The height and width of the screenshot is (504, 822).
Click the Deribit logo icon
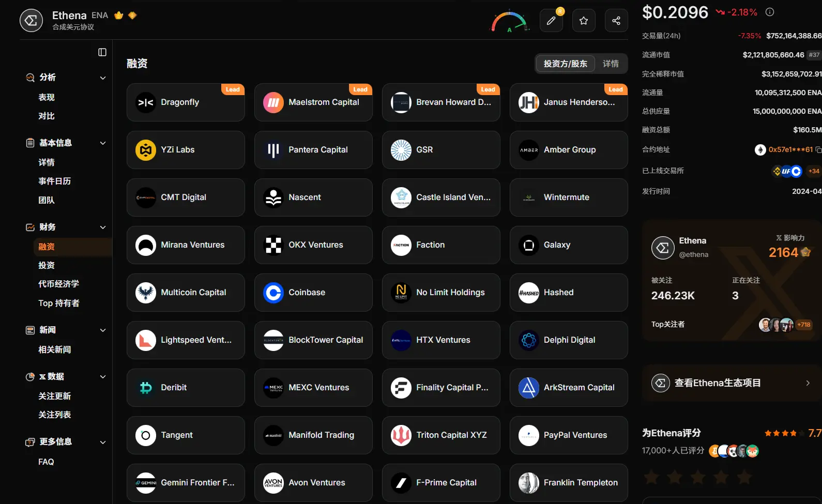pyautogui.click(x=146, y=388)
